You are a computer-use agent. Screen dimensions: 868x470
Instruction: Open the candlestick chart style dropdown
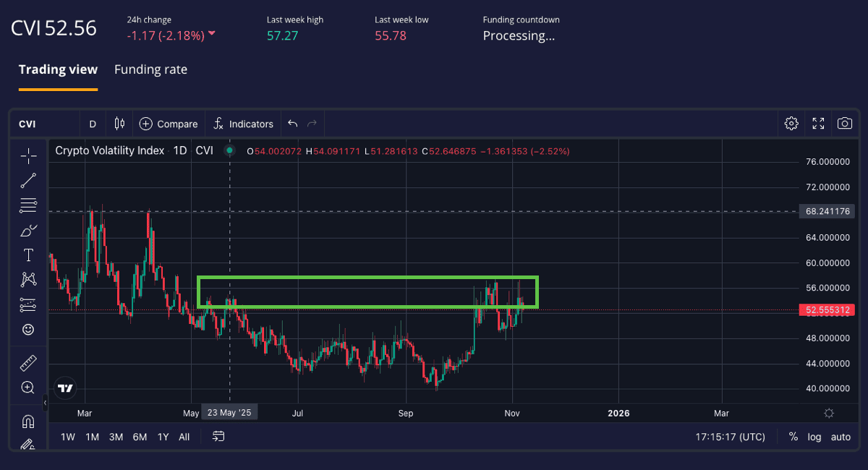tap(119, 124)
